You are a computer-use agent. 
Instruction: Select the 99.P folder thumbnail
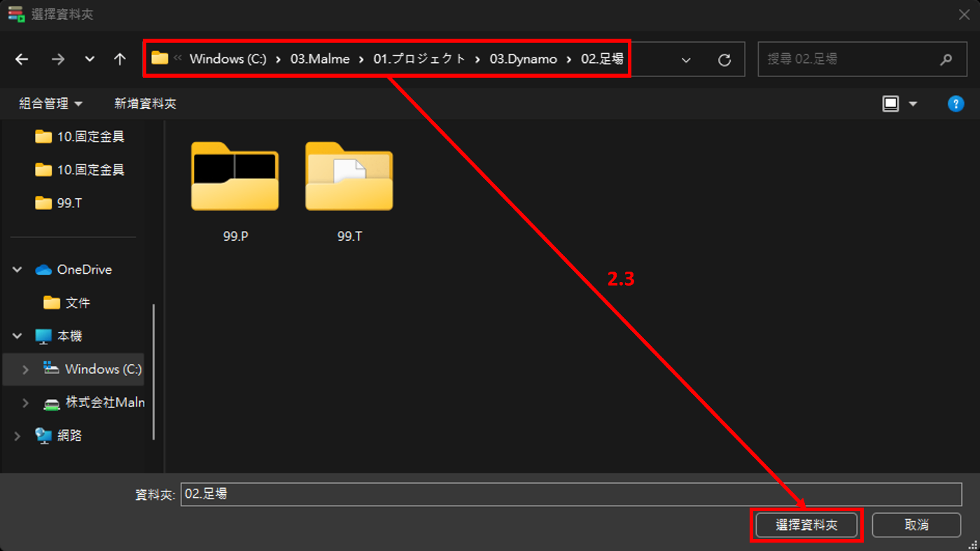[235, 176]
